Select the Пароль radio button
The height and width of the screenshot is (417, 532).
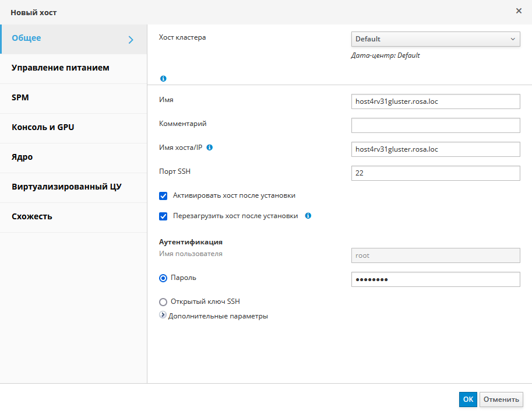163,278
